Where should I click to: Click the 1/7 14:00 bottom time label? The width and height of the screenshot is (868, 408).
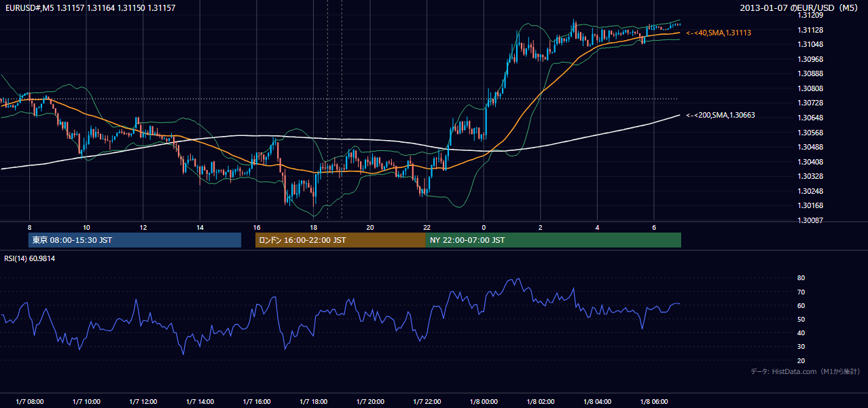pos(200,402)
